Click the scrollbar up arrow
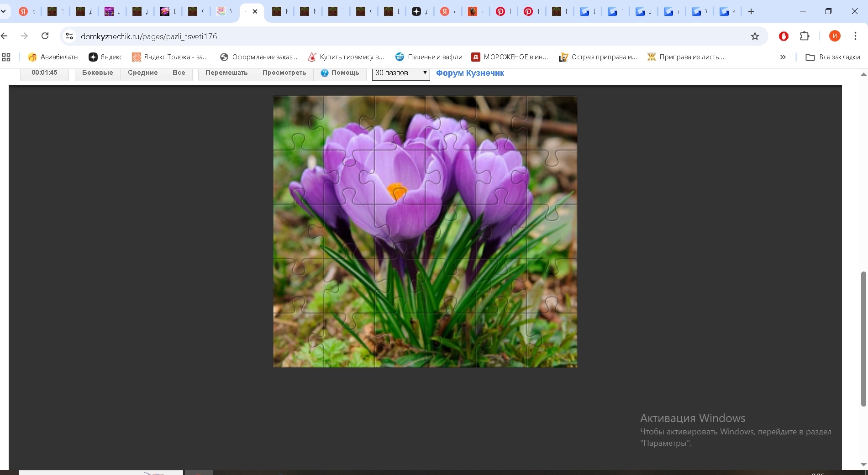The height and width of the screenshot is (475, 868). click(863, 74)
